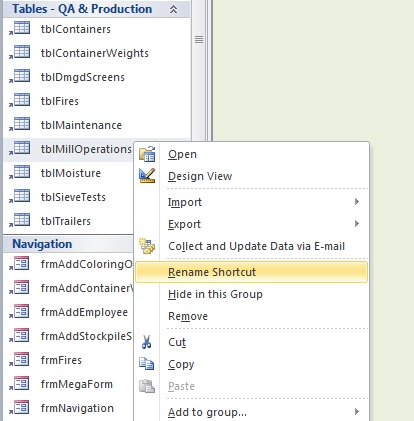Click the tblFires table icon
Screen dimensions: 414x421
pos(19,100)
